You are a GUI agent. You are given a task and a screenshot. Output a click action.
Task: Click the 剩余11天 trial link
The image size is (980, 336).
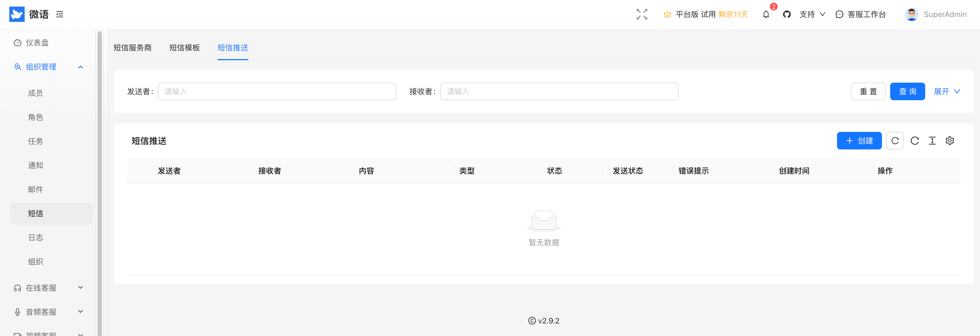click(x=733, y=15)
